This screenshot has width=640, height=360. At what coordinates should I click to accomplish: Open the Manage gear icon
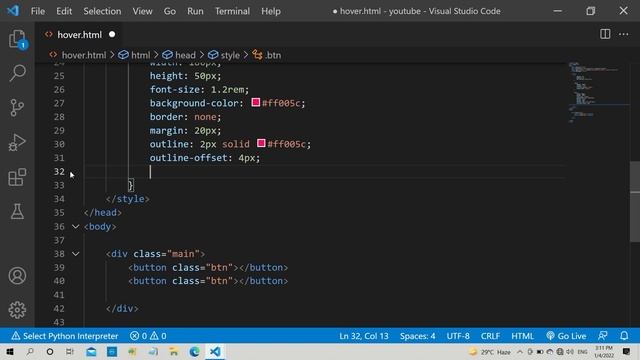click(x=17, y=310)
